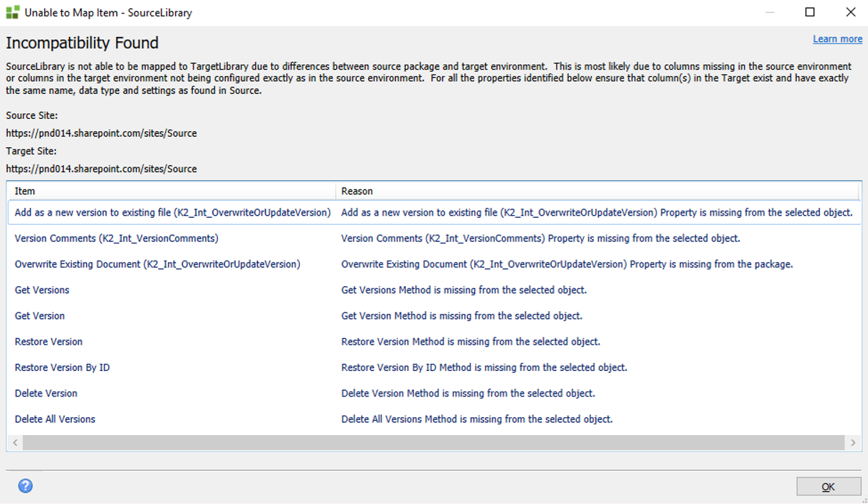
Task: Close the Unable to Map Item dialog
Action: [850, 12]
